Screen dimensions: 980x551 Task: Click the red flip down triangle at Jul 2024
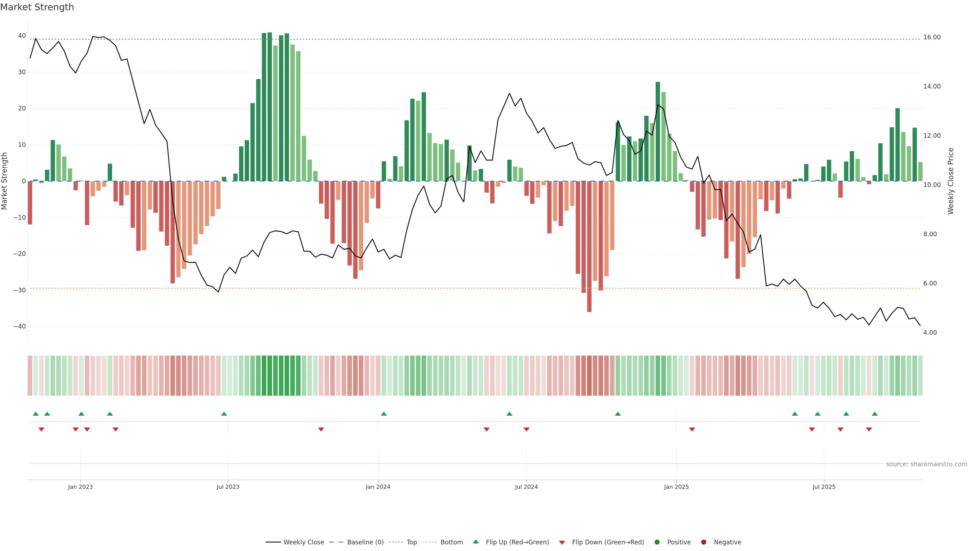coord(526,429)
